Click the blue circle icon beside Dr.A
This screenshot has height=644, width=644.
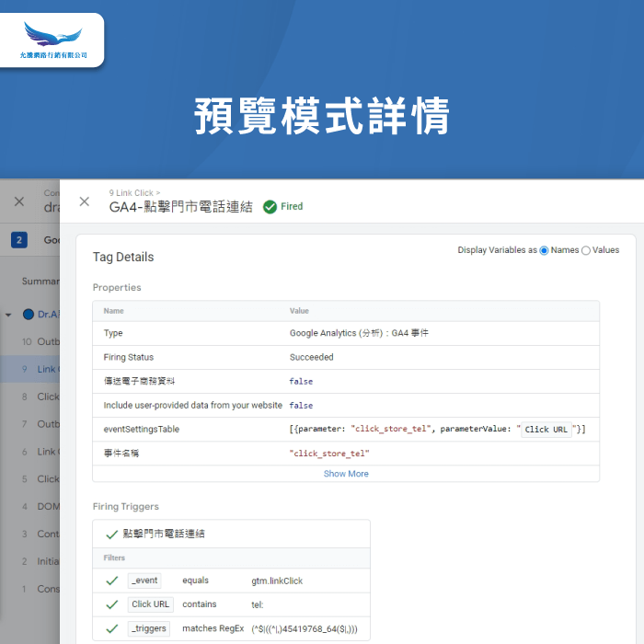pos(28,315)
